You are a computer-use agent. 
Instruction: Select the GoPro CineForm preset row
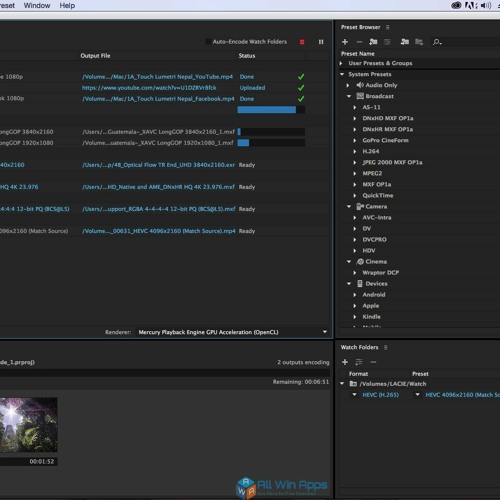(385, 140)
